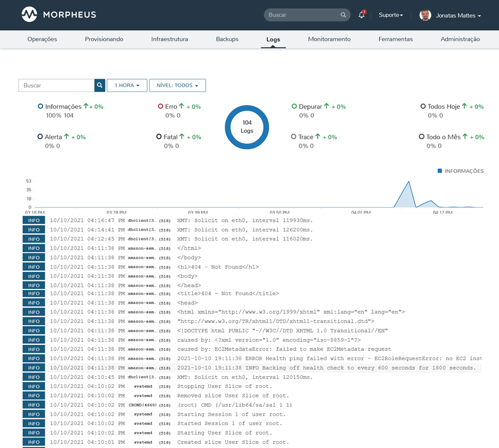The image size is (499, 448).
Task: Open the notifications bell
Action: point(362,14)
